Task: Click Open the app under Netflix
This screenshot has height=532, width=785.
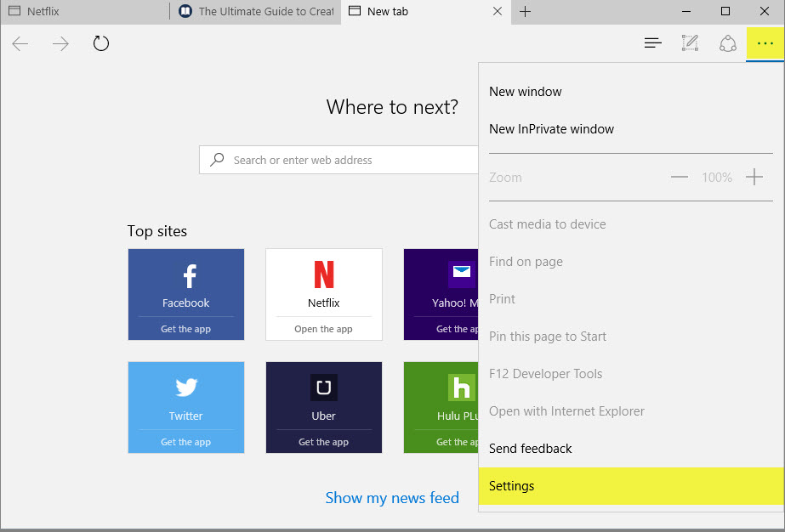Action: click(x=323, y=329)
